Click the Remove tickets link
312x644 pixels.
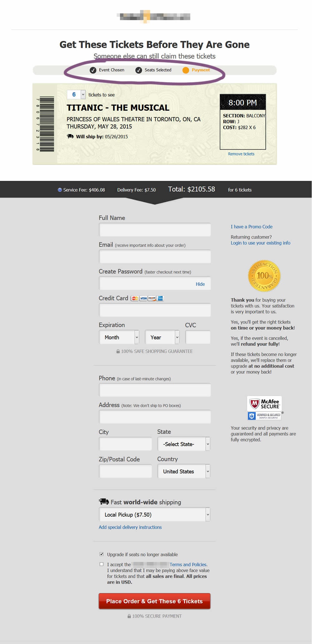(x=241, y=154)
